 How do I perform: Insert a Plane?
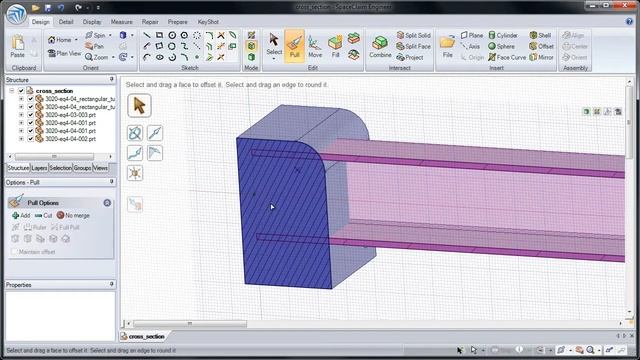(x=472, y=36)
